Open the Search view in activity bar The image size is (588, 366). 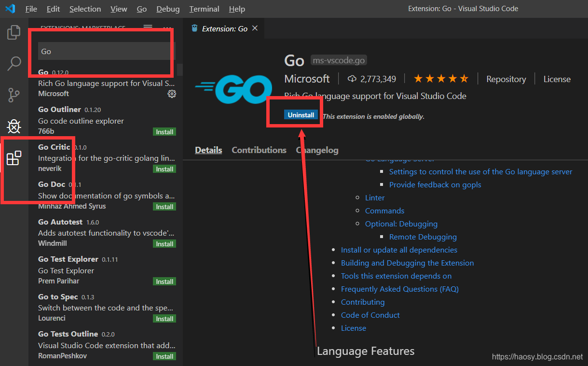coord(14,63)
